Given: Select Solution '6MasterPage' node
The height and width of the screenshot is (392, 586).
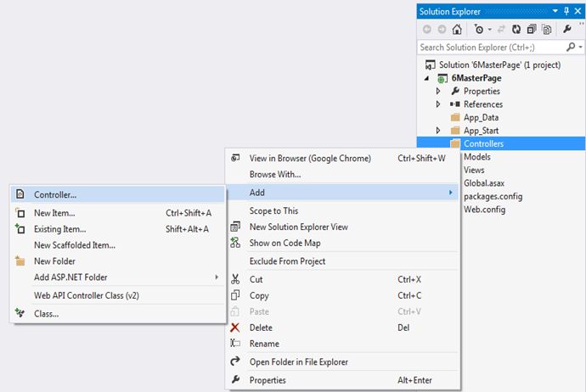Looking at the screenshot, I should coord(499,65).
